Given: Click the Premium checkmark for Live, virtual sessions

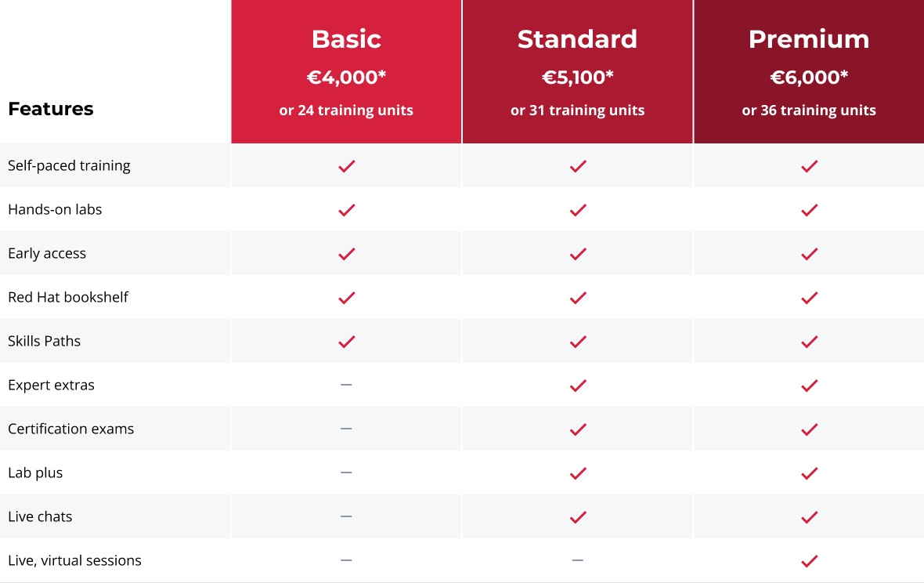Looking at the screenshot, I should pos(809,560).
